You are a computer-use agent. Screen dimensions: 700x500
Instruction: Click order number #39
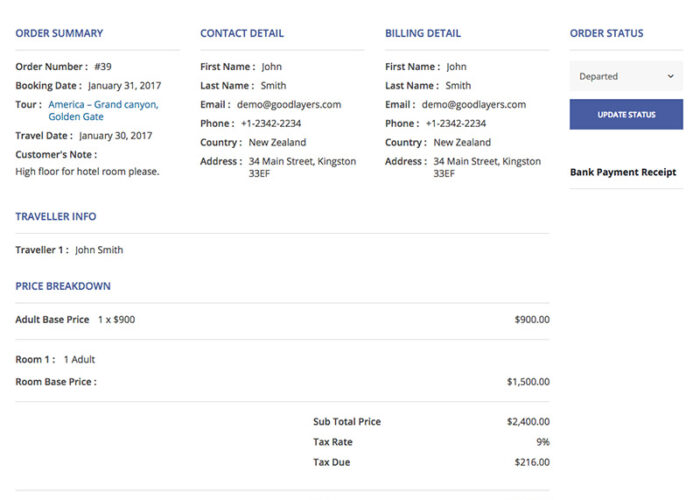(103, 66)
